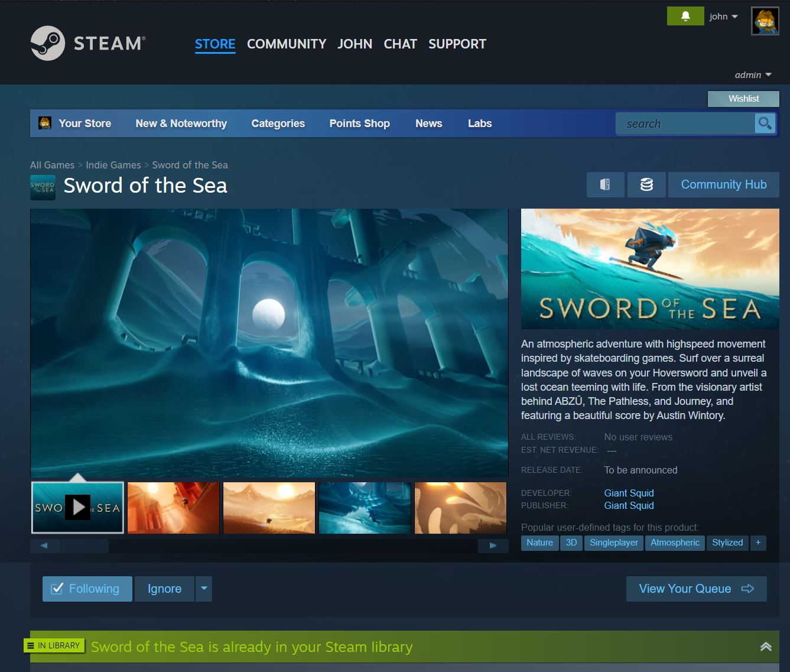Click the 'No user reviews' text
790x672 pixels.
click(x=638, y=437)
